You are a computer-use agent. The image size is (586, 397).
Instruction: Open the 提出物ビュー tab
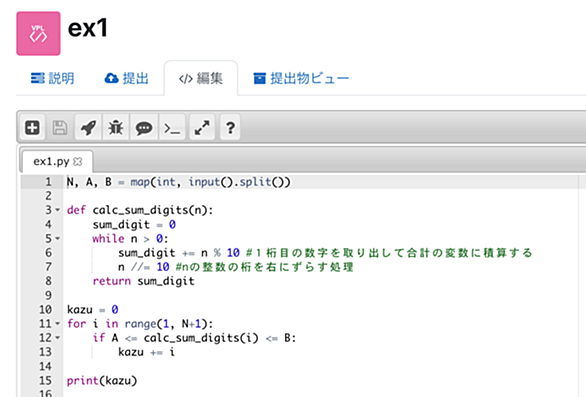point(301,79)
